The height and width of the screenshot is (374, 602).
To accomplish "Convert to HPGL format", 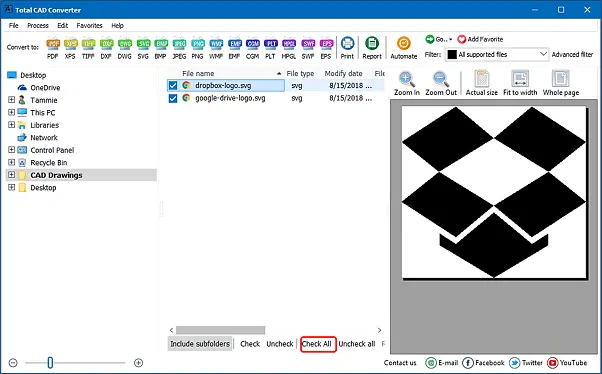I will pos(289,48).
